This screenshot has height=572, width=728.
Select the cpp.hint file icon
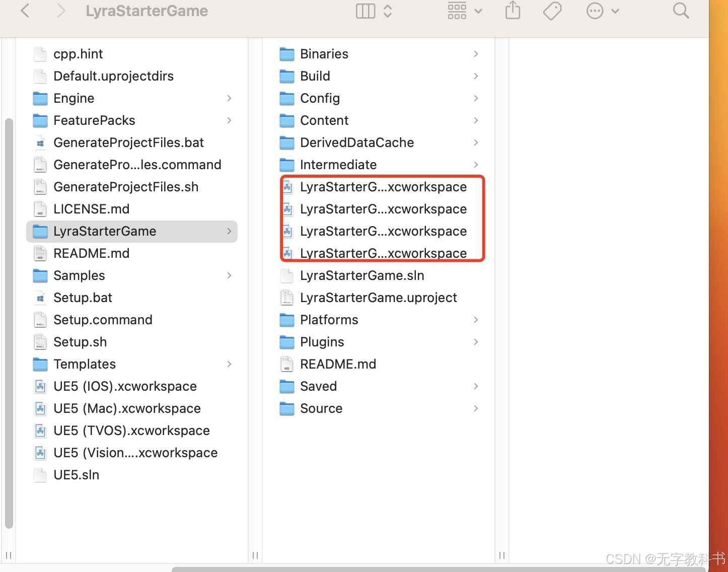pos(40,54)
